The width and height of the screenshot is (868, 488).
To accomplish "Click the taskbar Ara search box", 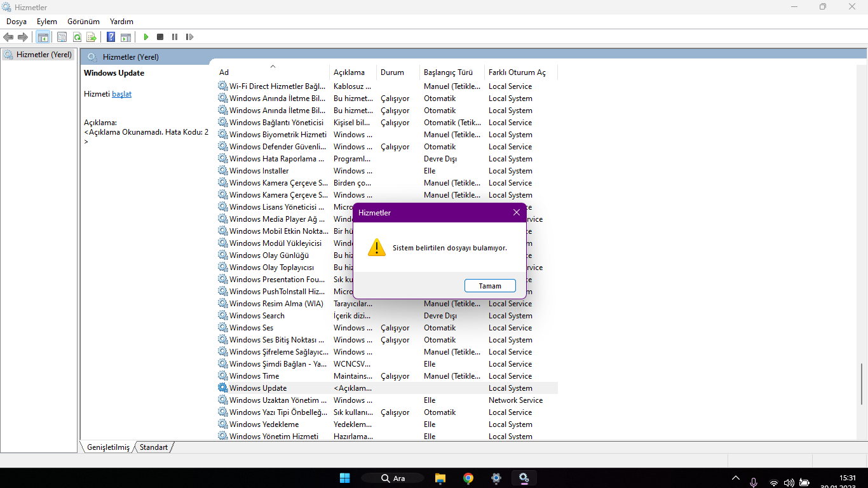I will pyautogui.click(x=392, y=478).
